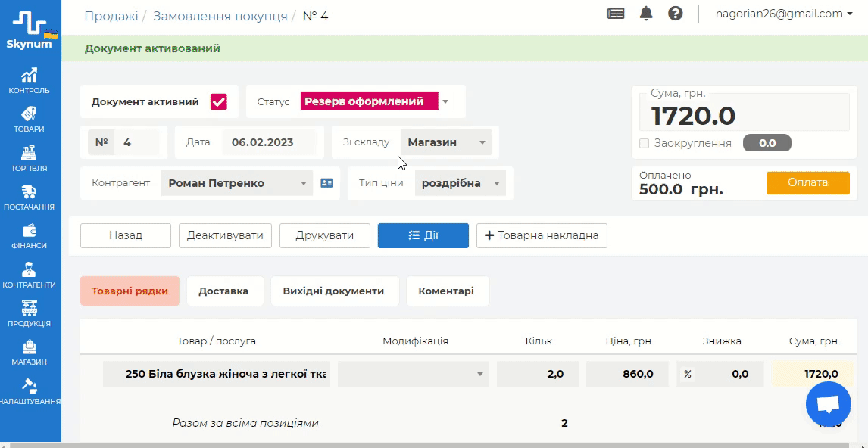868x448 pixels.
Task: Open the help question mark icon
Action: [x=676, y=14]
